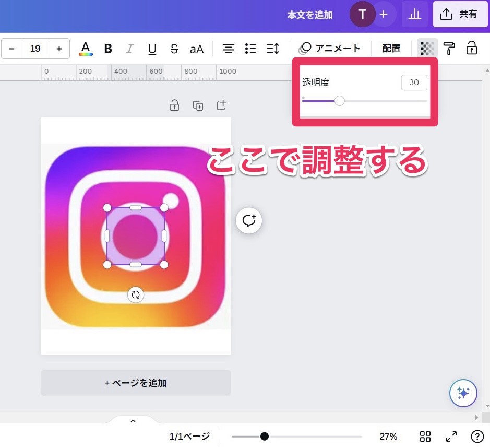
Task: Open the アニメート animation panel
Action: pyautogui.click(x=331, y=48)
